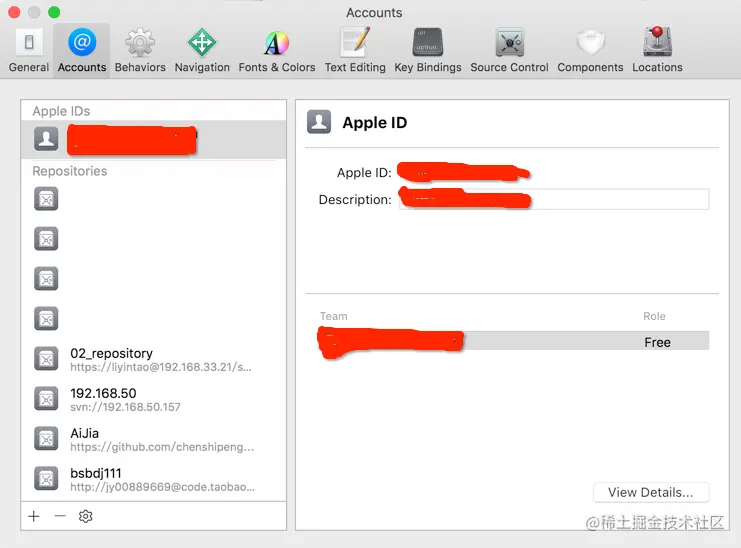The width and height of the screenshot is (741, 548).
Task: Click the Role column header
Action: pyautogui.click(x=654, y=316)
